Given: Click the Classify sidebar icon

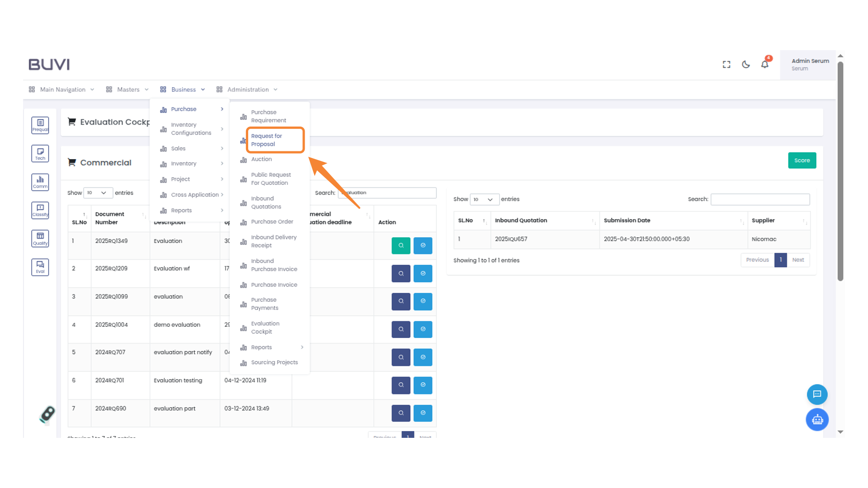Looking at the screenshot, I should pos(40,210).
